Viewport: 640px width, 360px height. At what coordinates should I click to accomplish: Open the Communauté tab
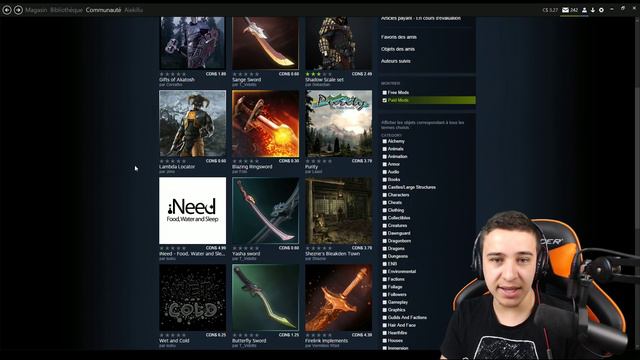pos(103,10)
